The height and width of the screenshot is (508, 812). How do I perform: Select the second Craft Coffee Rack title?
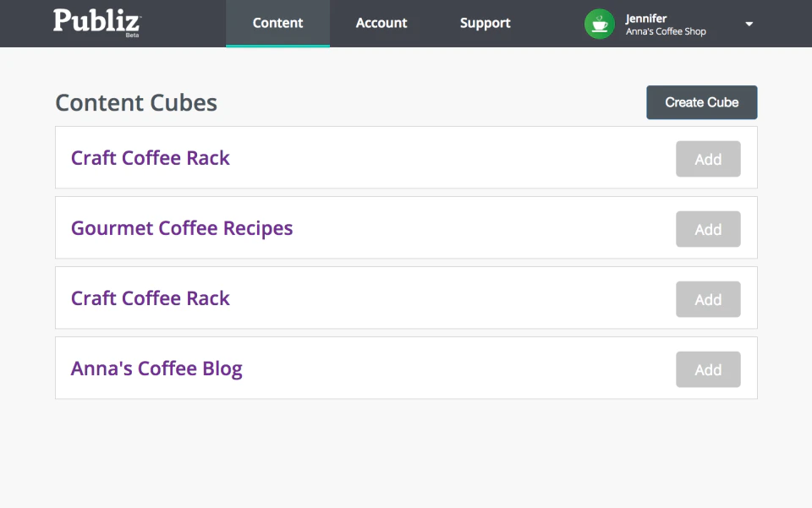(150, 298)
